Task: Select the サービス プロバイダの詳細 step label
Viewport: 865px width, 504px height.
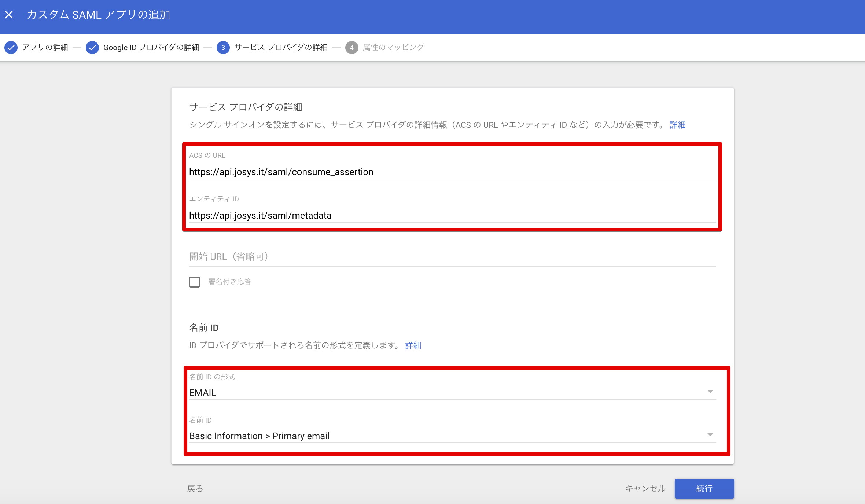Action: [281, 48]
